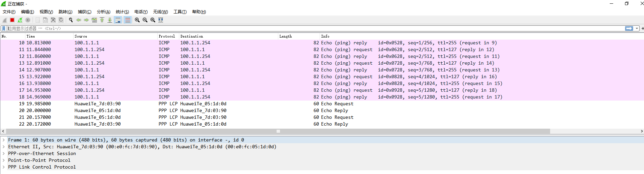Open the 无线(W) menu
This screenshot has height=174, width=644.
tap(160, 12)
